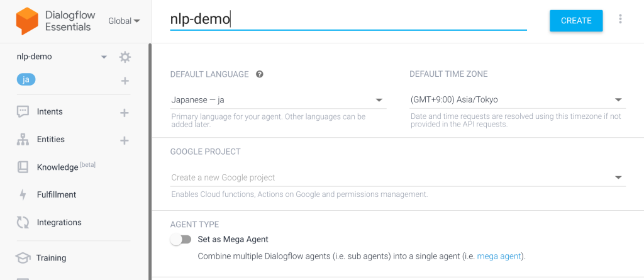This screenshot has height=280, width=644.
Task: Follow the mega agent hyperlink
Action: point(499,257)
